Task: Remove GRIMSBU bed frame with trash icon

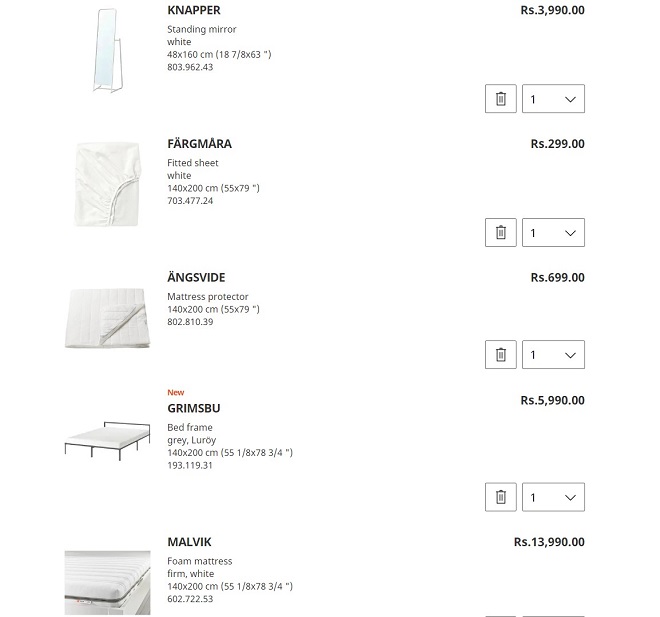Action: click(500, 497)
